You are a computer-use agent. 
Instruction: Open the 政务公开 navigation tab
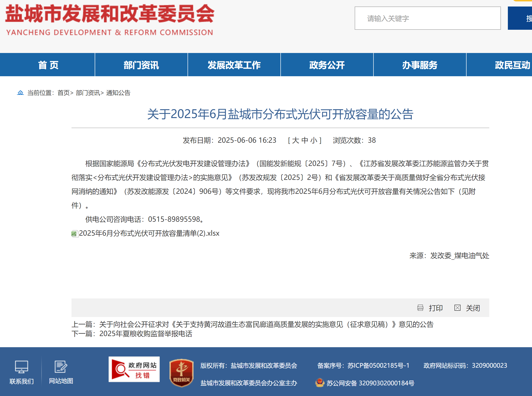pyautogui.click(x=327, y=65)
